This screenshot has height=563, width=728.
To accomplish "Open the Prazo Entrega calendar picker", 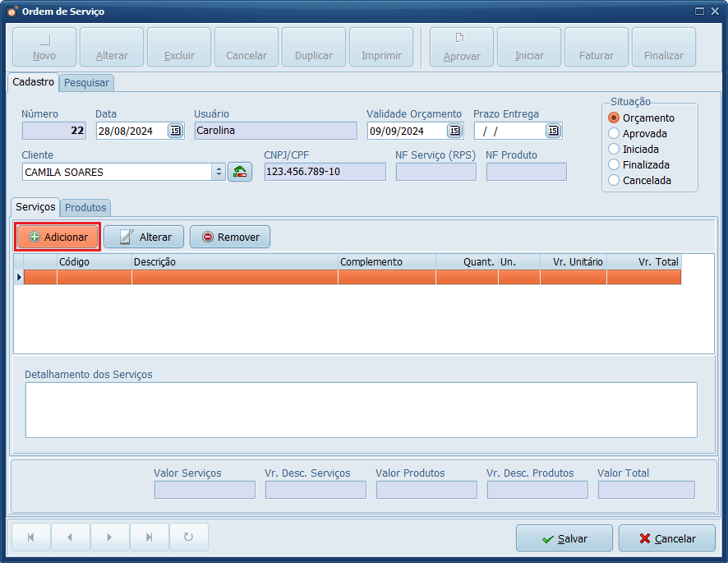I will coord(553,131).
